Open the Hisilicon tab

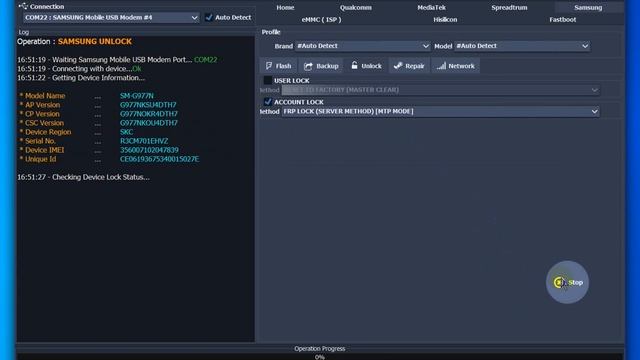(445, 20)
